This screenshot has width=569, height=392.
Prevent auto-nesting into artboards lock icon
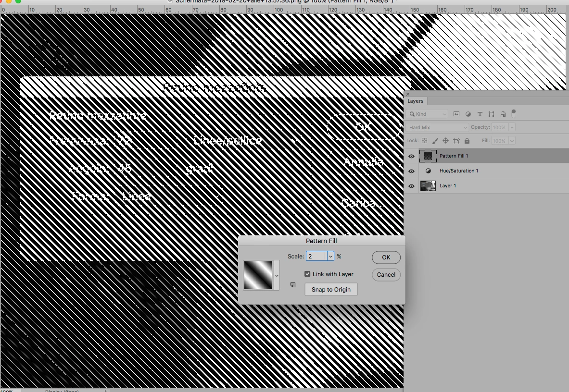456,141
